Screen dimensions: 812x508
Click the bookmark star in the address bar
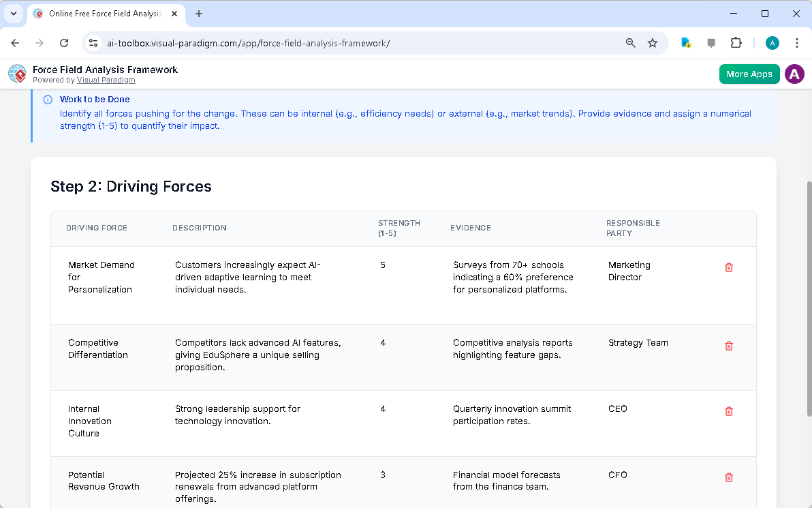click(653, 42)
